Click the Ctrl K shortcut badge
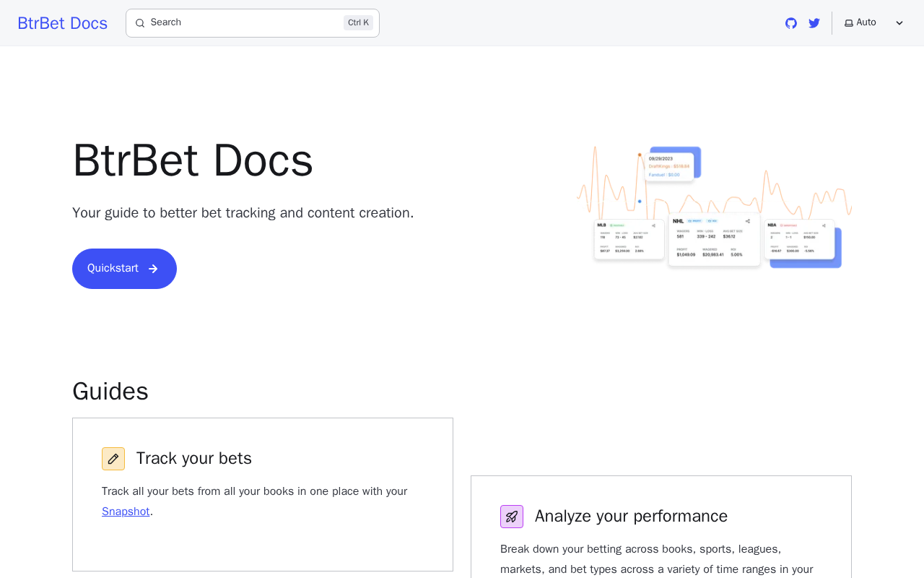 coord(358,22)
